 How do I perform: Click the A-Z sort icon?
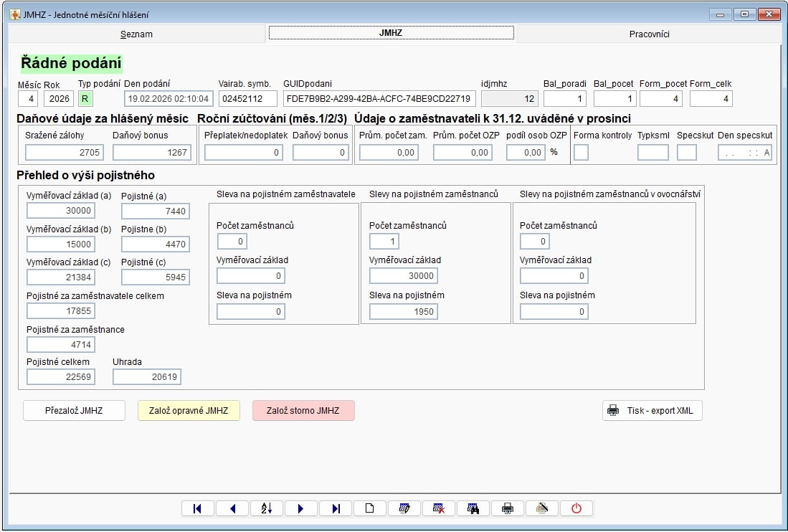point(267,508)
